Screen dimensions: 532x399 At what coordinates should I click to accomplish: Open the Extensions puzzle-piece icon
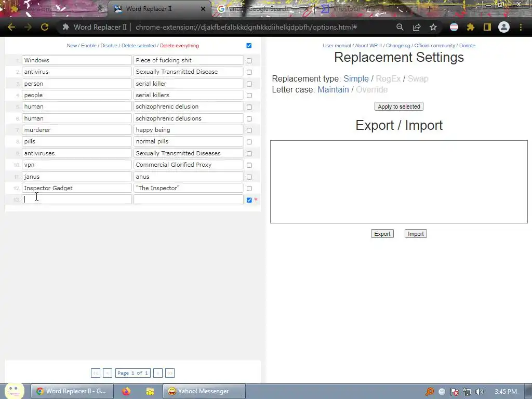tap(471, 27)
